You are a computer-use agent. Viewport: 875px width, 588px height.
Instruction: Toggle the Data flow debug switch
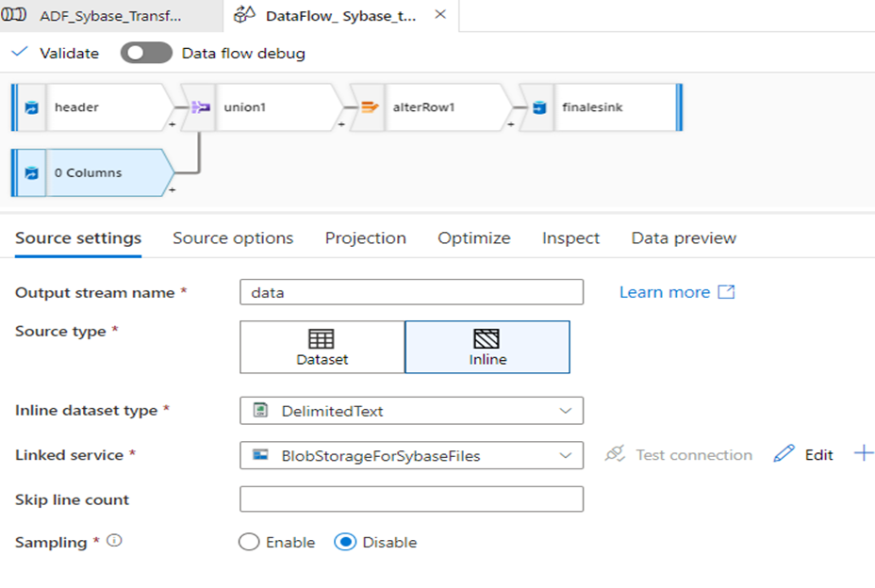pos(146,53)
